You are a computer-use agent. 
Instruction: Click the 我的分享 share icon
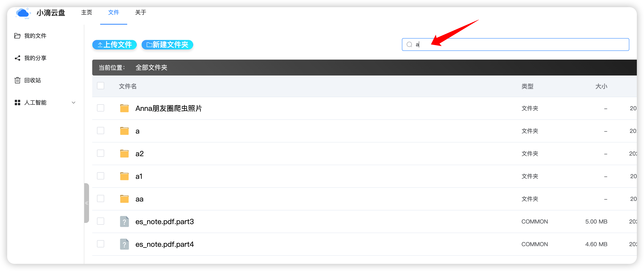(x=17, y=58)
